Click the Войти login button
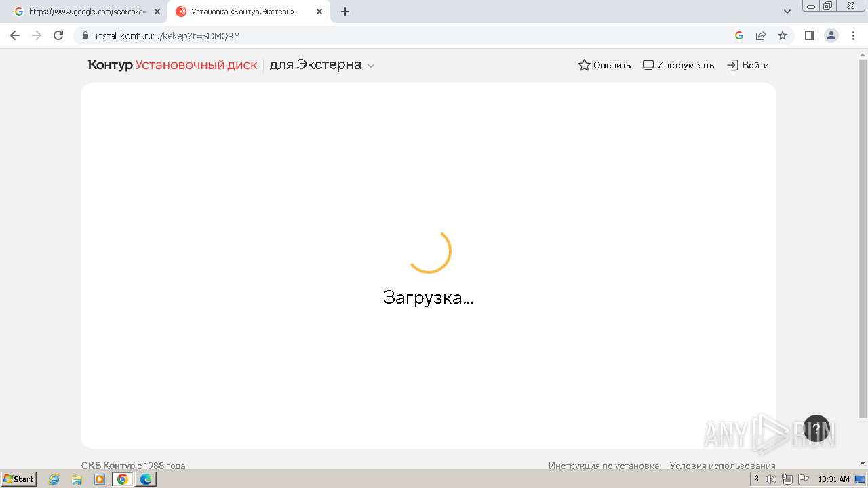The width and height of the screenshot is (868, 488). pyautogui.click(x=747, y=65)
